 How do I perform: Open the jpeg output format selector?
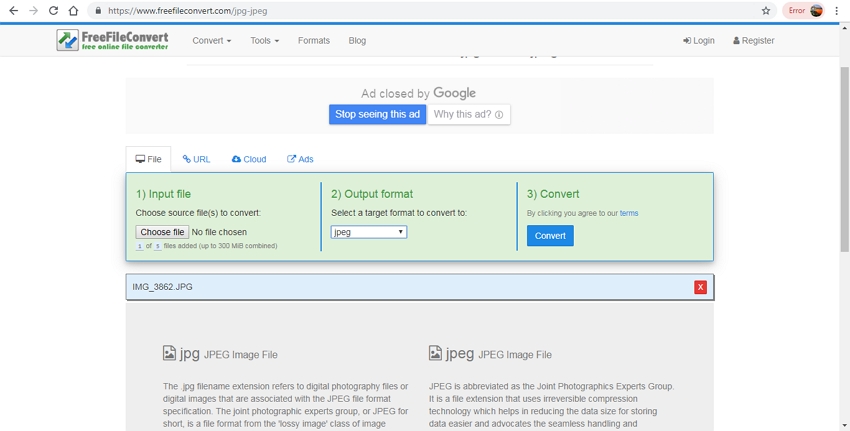click(x=368, y=232)
